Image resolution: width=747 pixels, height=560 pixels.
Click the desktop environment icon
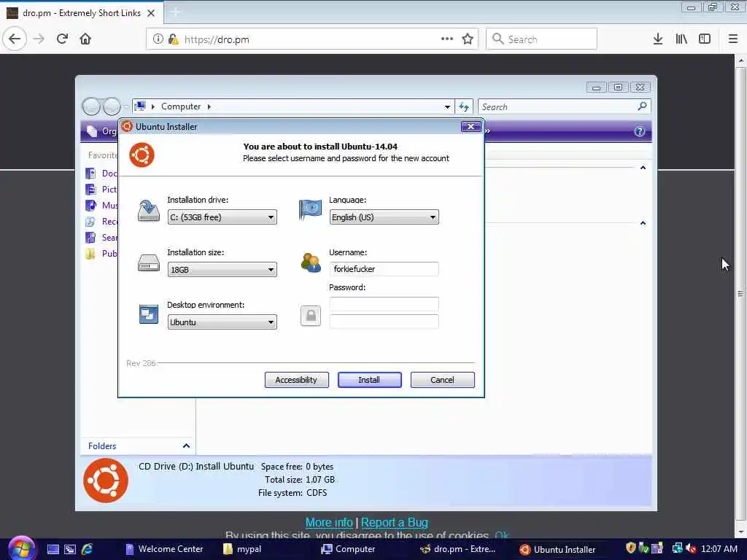pos(149,314)
